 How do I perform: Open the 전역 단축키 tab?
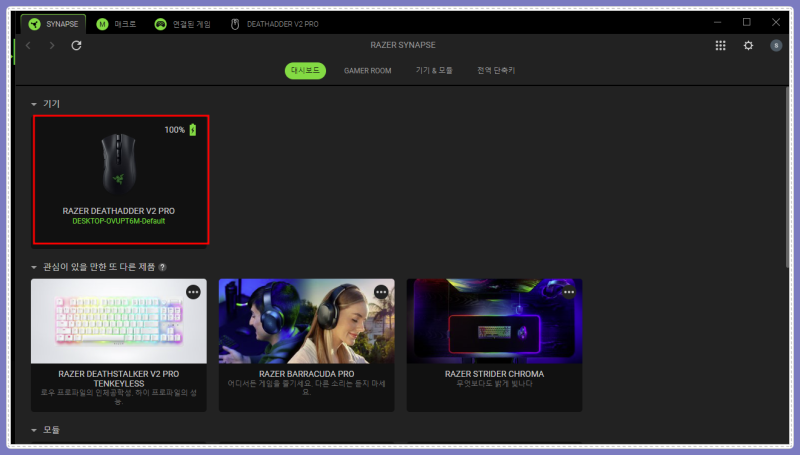pyautogui.click(x=496, y=70)
